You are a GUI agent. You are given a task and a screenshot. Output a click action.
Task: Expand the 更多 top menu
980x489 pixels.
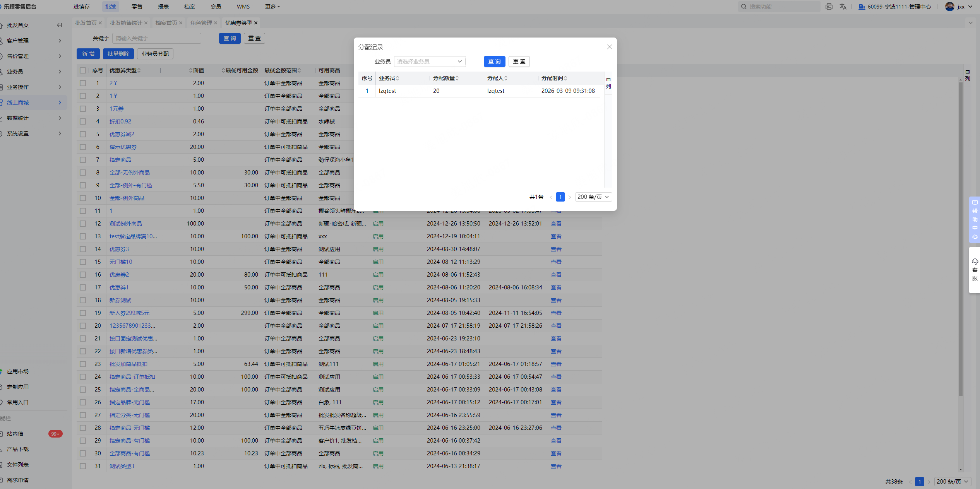click(272, 7)
